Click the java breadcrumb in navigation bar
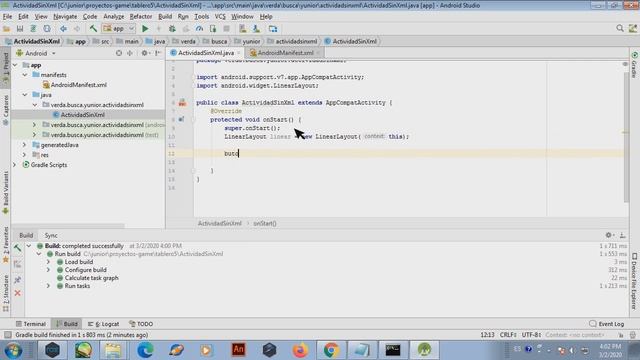Screen dimensions: 640x360 tap(156, 41)
